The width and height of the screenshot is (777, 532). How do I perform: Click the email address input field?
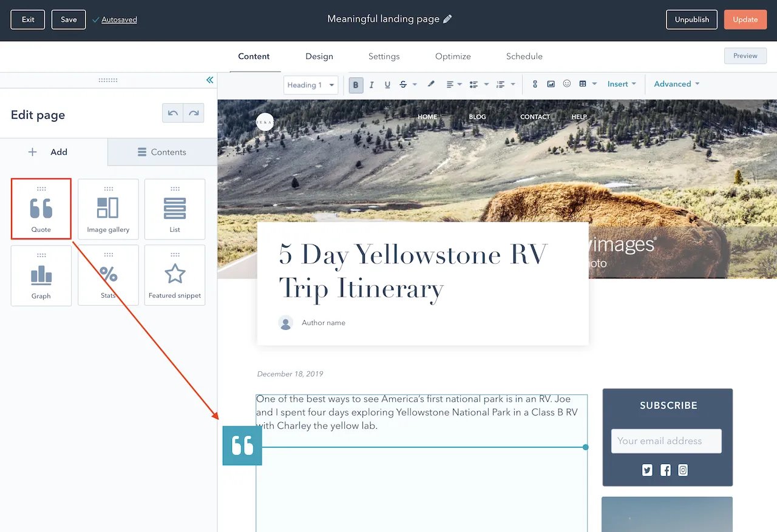tap(666, 441)
